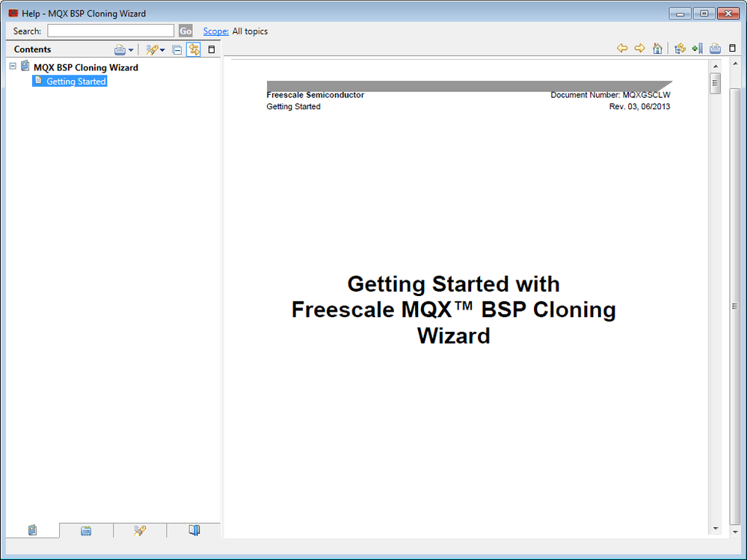Click the 'Document Number: MQXGSCLW' text
Viewport: 747px width, 560px height.
(x=610, y=95)
